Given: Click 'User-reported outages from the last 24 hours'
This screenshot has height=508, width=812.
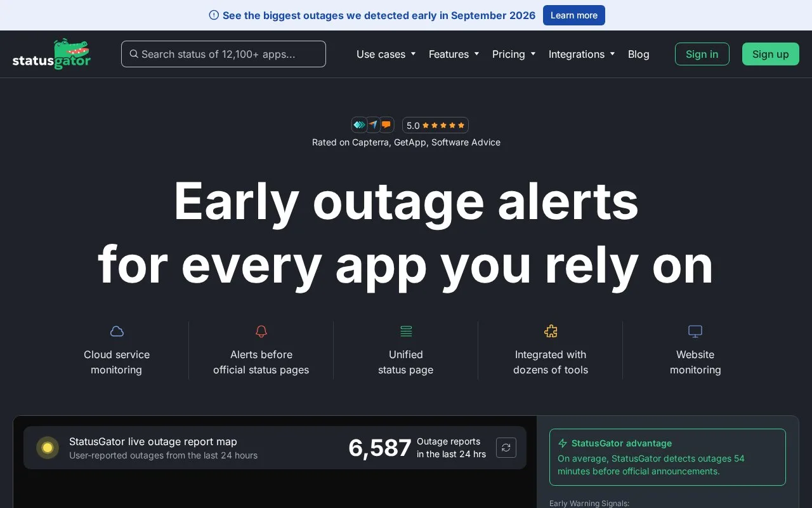Looking at the screenshot, I should [163, 455].
